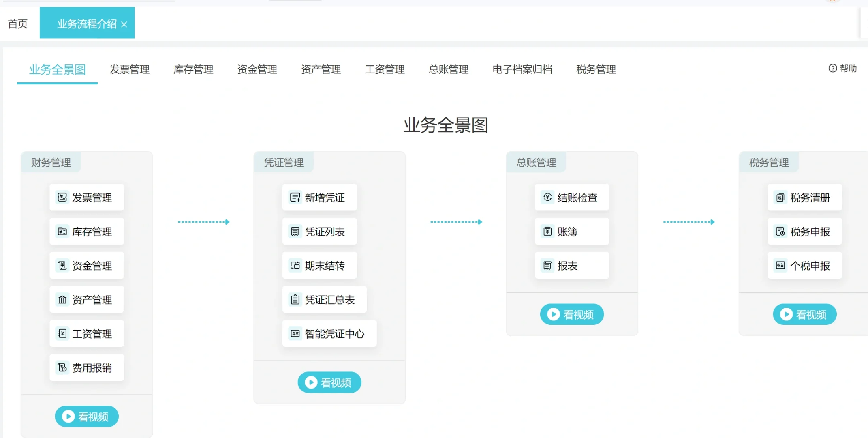Select the 资产管理 asset icon
Viewport: 868px width, 438px height.
click(x=62, y=300)
